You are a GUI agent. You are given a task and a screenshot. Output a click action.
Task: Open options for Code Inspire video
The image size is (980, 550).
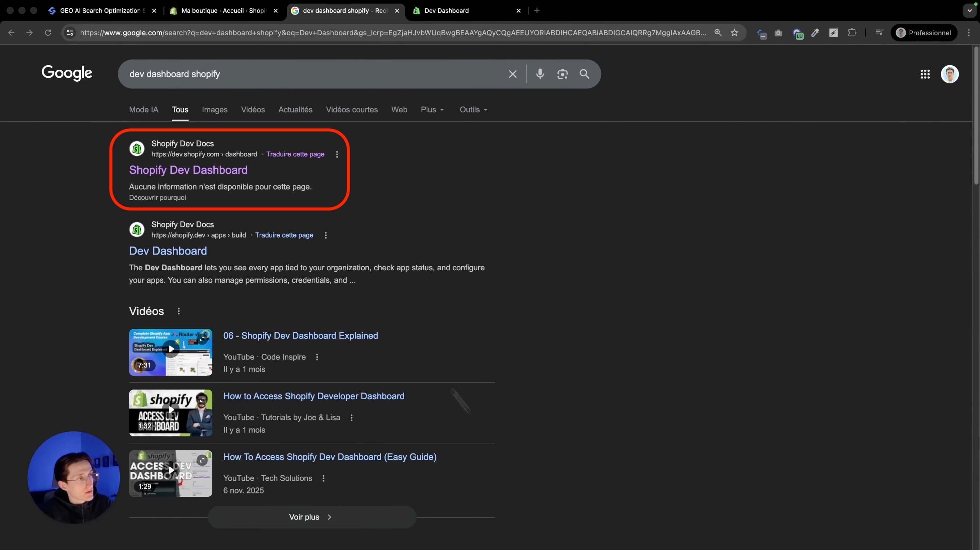click(x=317, y=357)
